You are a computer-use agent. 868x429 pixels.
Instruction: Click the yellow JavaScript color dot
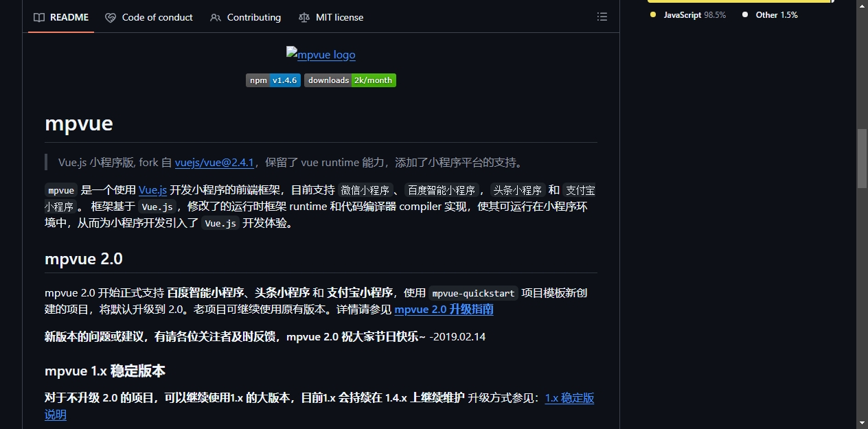click(653, 14)
